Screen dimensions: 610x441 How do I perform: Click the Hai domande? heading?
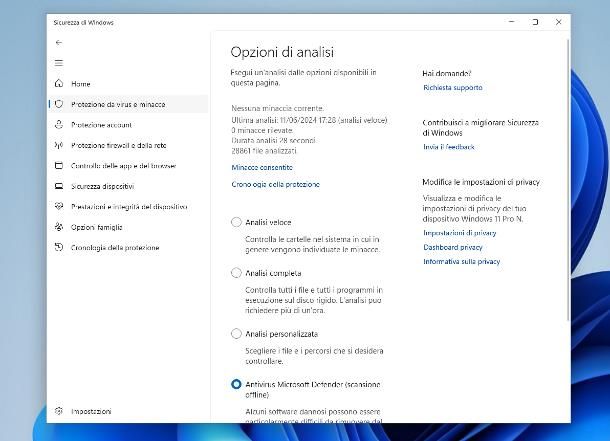[447, 73]
